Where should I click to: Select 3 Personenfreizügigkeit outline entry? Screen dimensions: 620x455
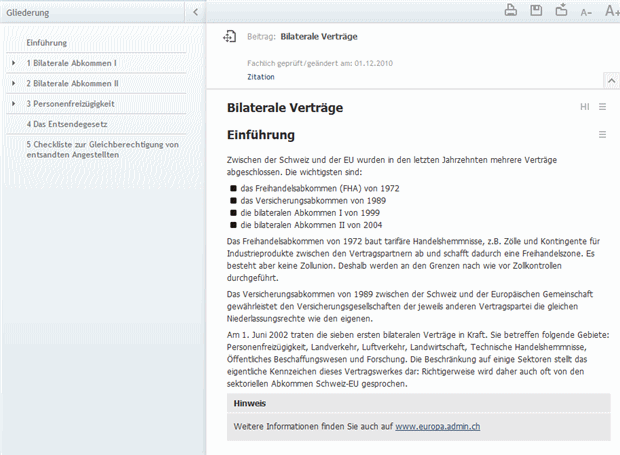70,104
